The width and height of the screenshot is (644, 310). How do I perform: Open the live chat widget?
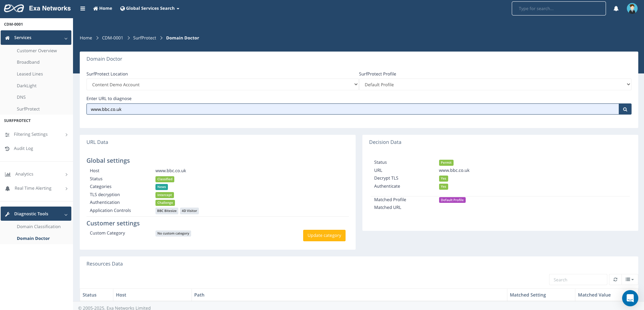click(630, 298)
